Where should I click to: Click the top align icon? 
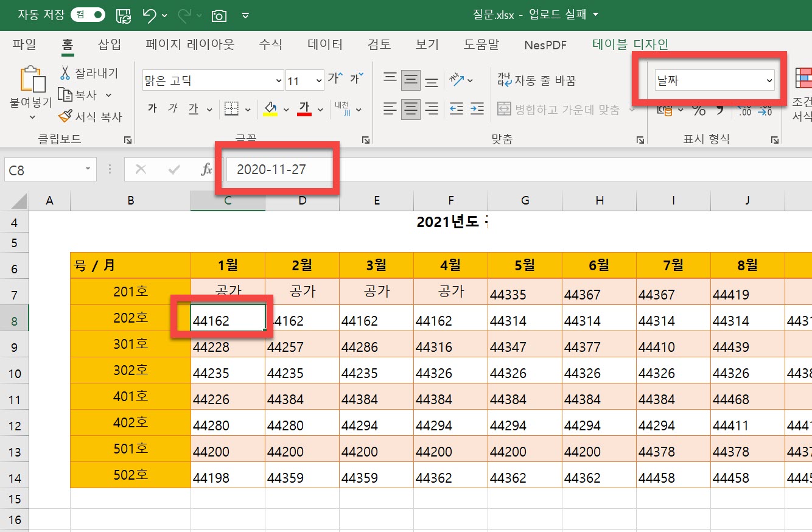click(390, 79)
